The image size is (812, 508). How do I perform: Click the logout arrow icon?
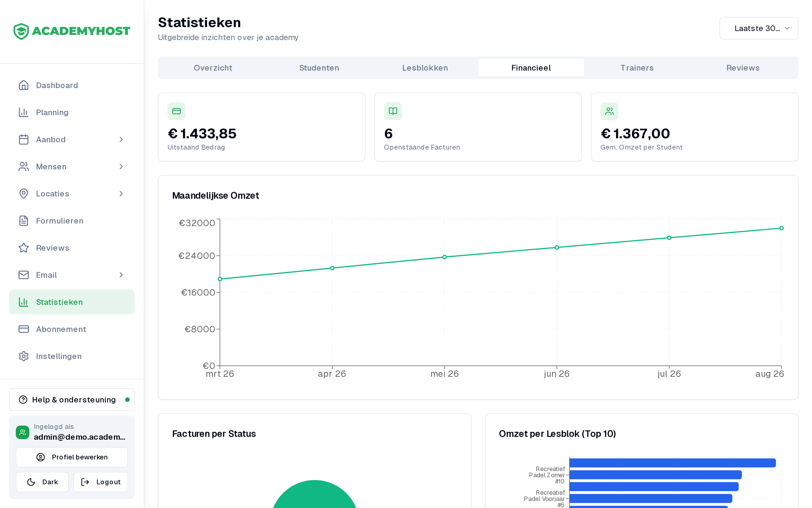point(85,482)
